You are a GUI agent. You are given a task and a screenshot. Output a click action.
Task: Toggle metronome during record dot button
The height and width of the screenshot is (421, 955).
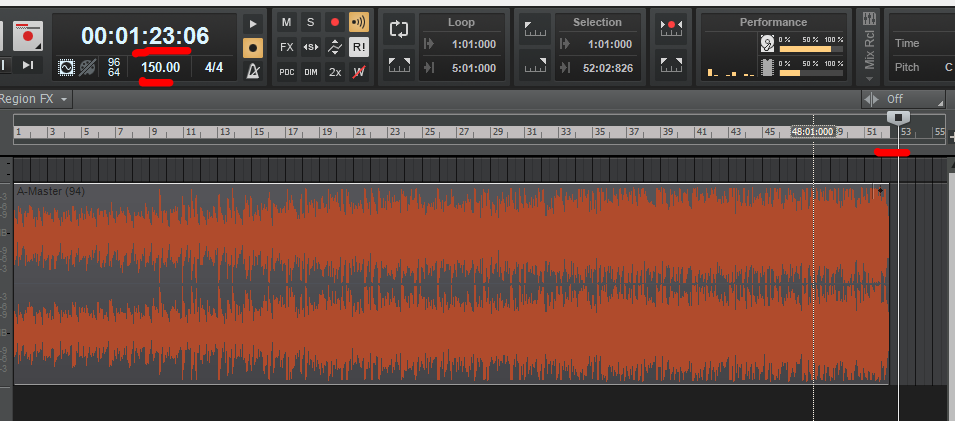(253, 48)
